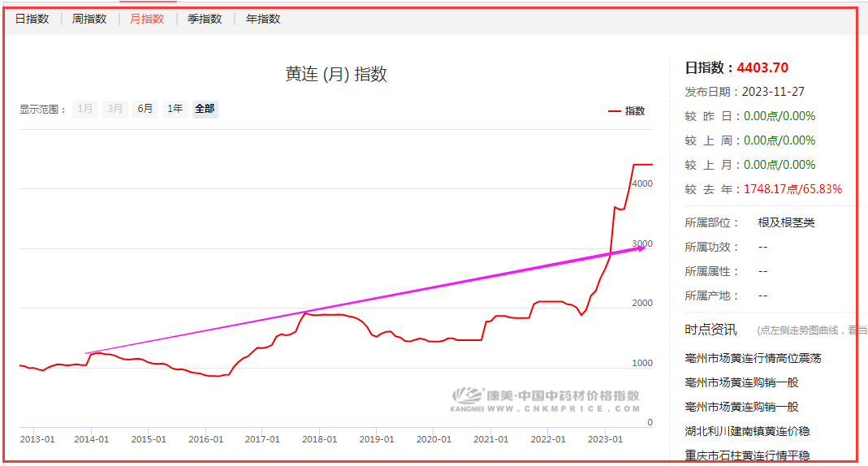Click the 根及根茎类 category value
The image size is (868, 466).
click(x=786, y=222)
